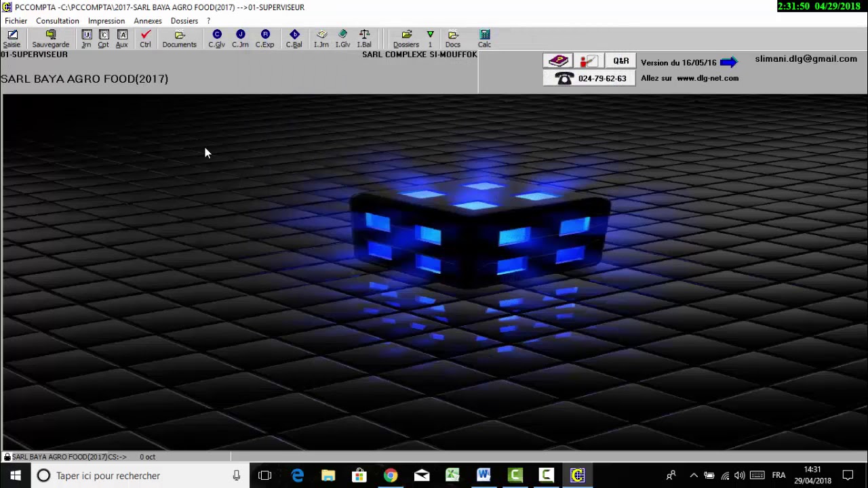Click the "0 oct" status bar entry

click(x=147, y=457)
